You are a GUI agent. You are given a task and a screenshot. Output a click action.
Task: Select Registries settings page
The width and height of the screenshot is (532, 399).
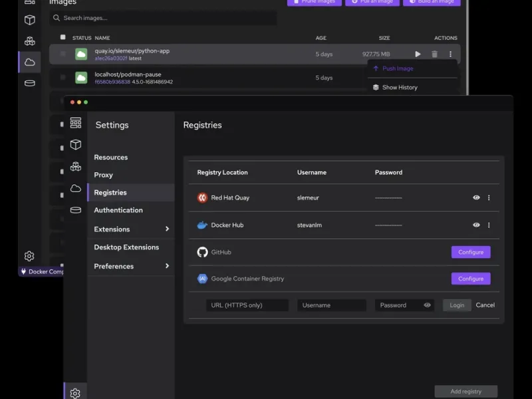click(131, 192)
